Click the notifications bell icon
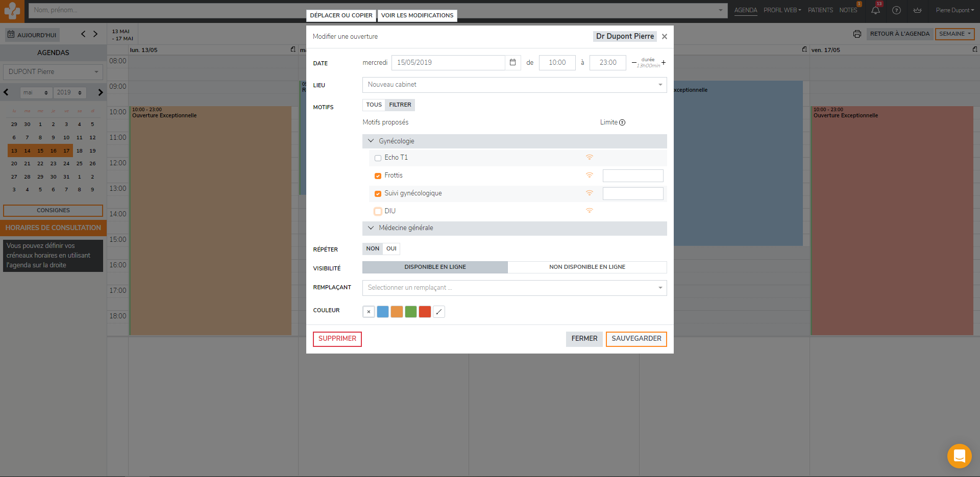The image size is (980, 477). pos(875,10)
